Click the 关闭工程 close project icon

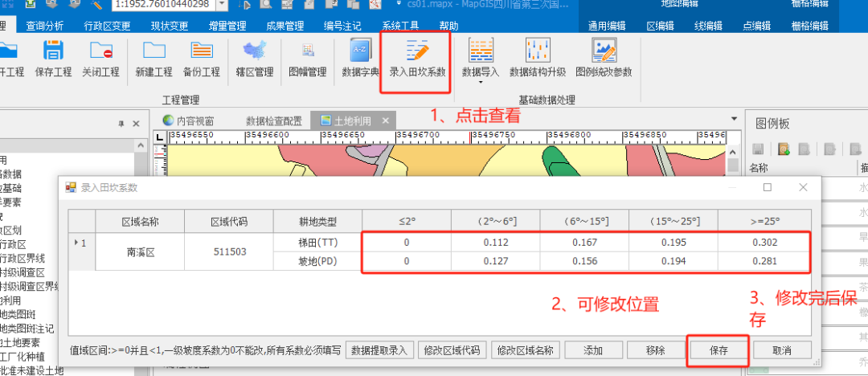click(x=100, y=51)
